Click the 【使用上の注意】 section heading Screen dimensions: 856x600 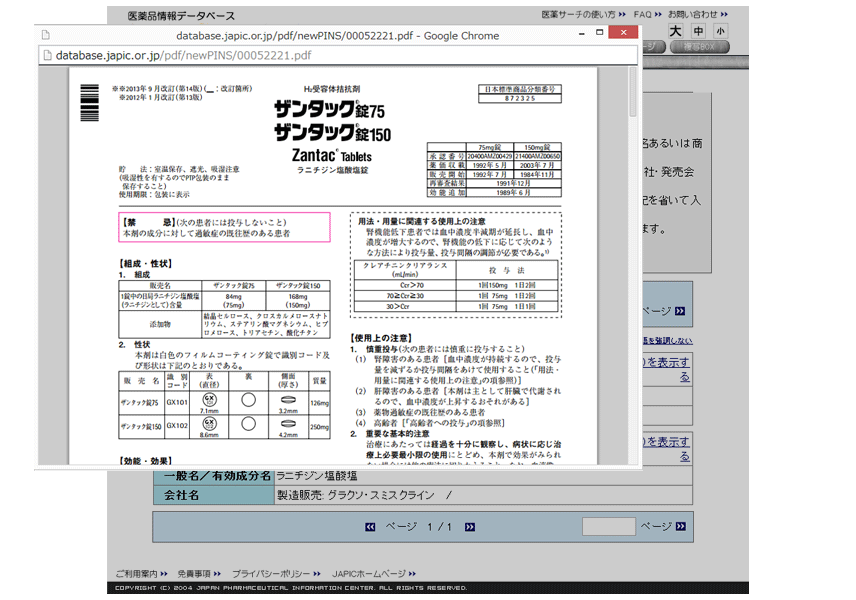[382, 338]
